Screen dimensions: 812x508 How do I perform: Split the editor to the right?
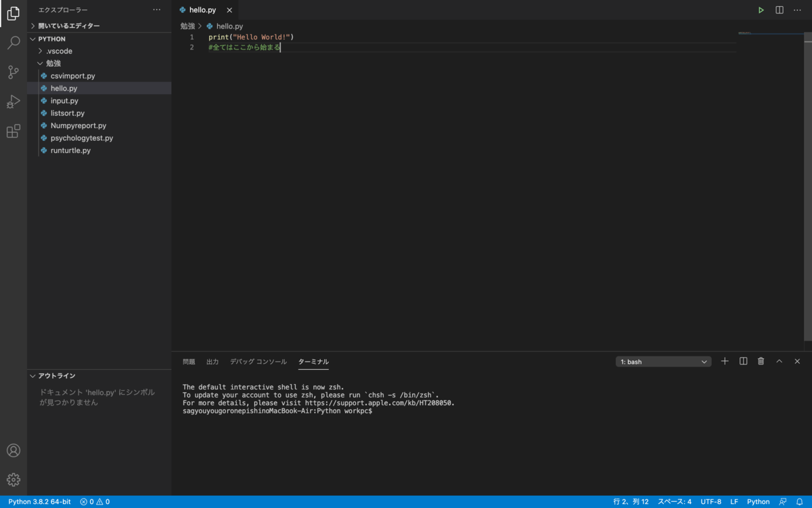tap(780, 10)
